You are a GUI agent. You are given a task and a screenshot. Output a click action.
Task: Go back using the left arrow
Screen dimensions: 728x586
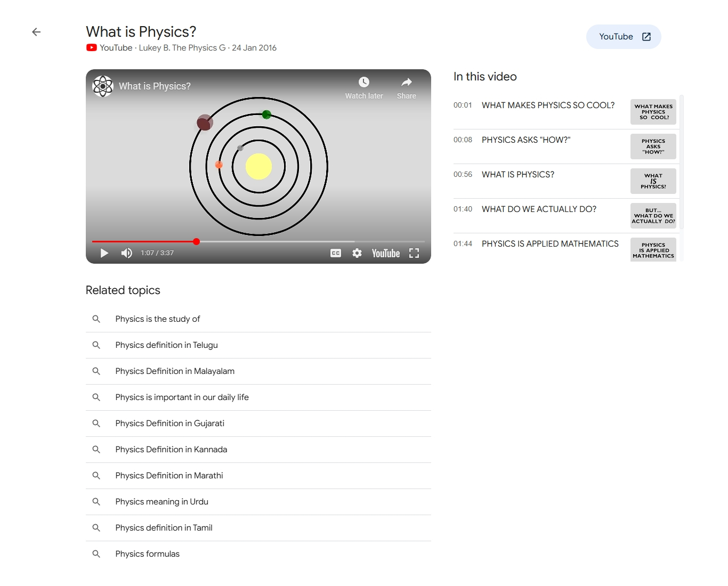[x=36, y=32]
